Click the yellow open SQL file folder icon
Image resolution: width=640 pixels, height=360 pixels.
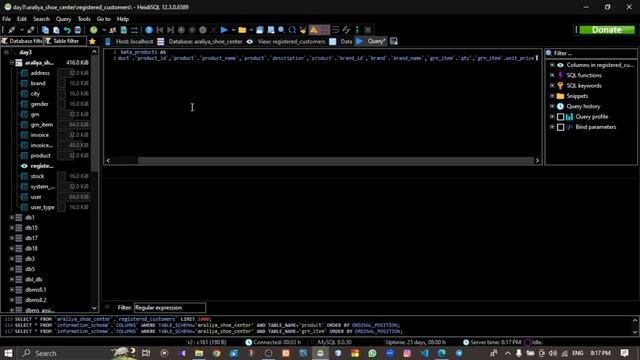tap(242, 30)
